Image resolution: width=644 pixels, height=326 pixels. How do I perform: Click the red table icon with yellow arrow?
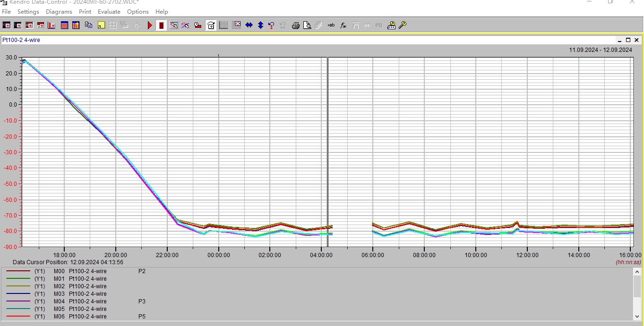point(76,25)
